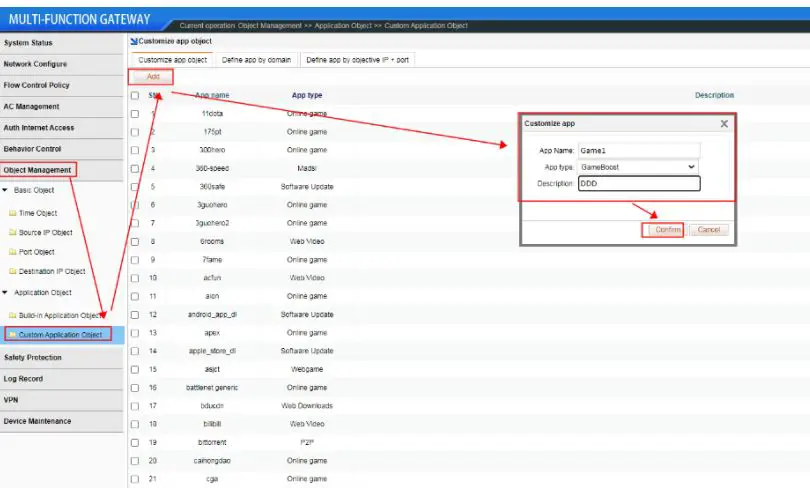The image size is (810, 488).
Task: Click the App type column header
Action: (307, 95)
